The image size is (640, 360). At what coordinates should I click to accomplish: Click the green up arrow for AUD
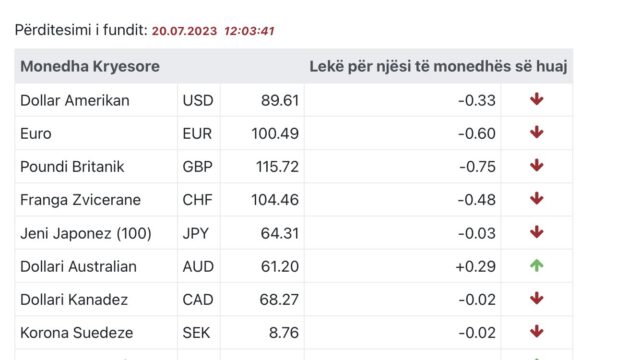tap(536, 265)
